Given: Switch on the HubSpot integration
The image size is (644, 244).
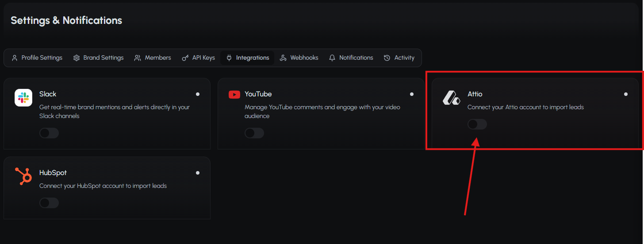Looking at the screenshot, I should coord(49,203).
